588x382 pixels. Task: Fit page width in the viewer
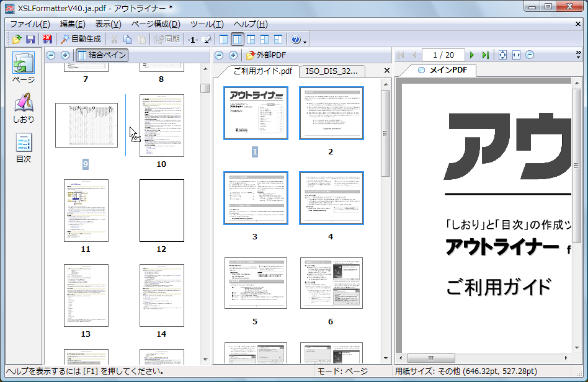pyautogui.click(x=516, y=55)
